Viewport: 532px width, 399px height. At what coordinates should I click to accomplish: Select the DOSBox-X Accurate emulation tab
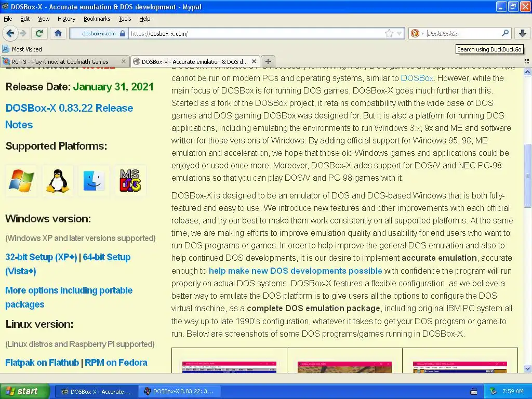coord(195,61)
